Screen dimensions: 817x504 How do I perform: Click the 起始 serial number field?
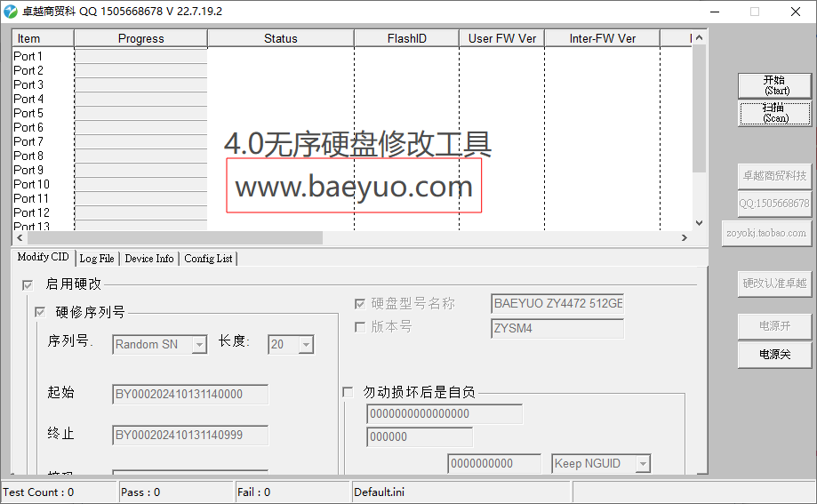point(190,394)
